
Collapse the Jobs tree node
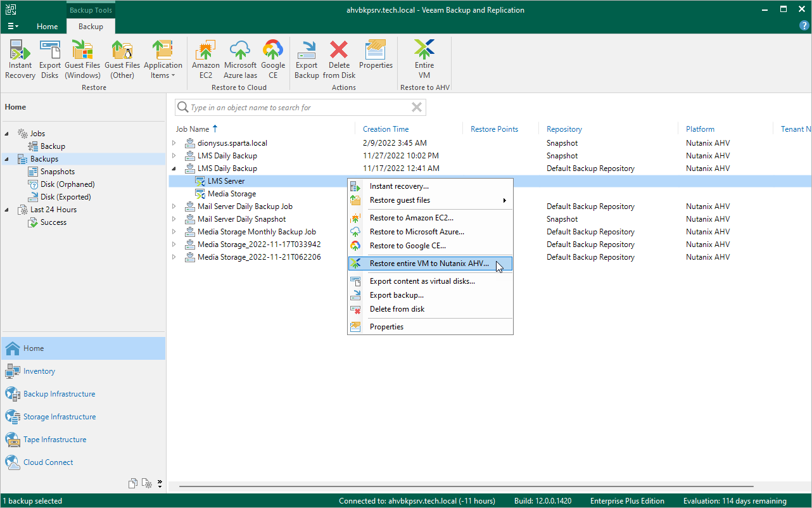7,134
